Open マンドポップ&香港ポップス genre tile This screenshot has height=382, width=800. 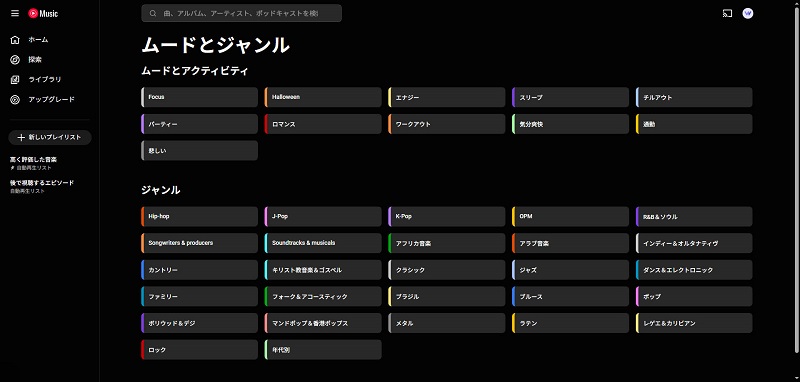point(323,323)
